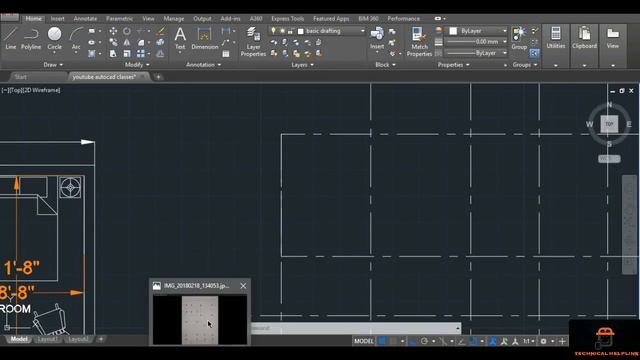Click the TOP face of ViewCube
640x360 pixels.
coord(609,124)
